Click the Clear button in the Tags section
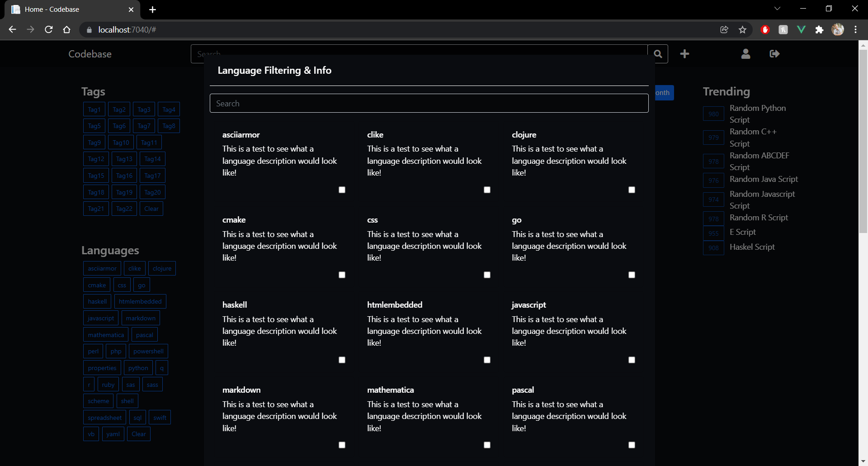This screenshot has height=466, width=868. pyautogui.click(x=151, y=209)
